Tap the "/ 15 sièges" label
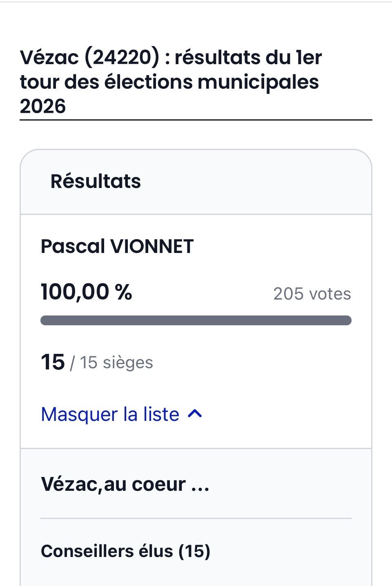The width and height of the screenshot is (392, 586). (111, 362)
